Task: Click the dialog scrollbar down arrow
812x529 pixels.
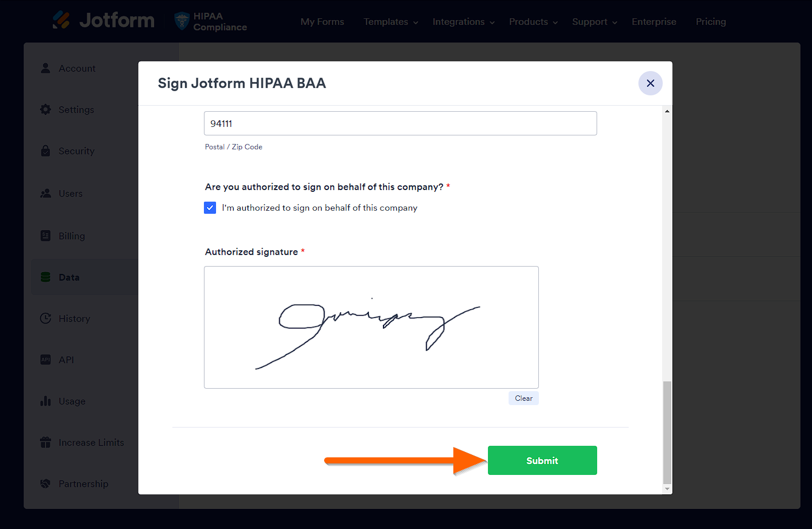Action: click(668, 488)
